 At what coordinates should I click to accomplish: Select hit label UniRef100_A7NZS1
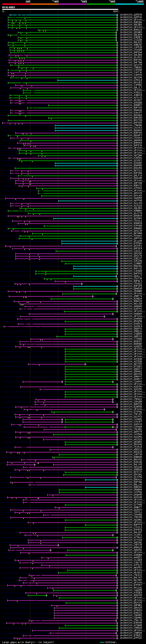click(x=131, y=93)
